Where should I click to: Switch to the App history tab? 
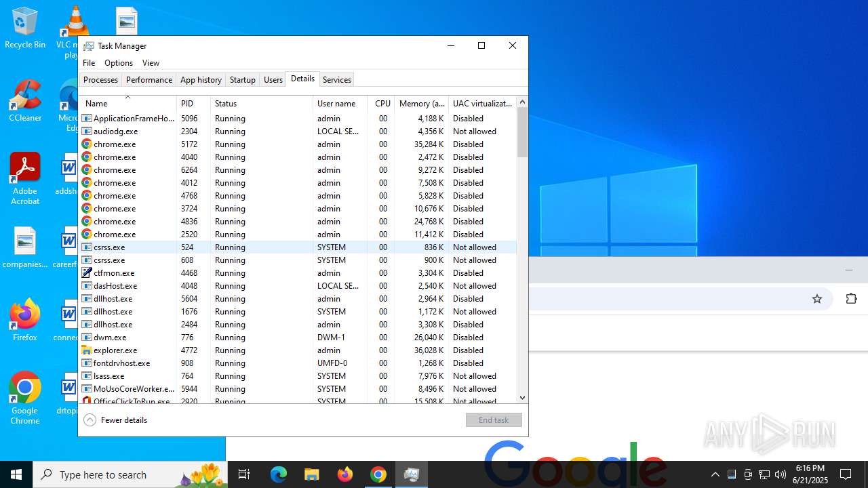point(201,80)
